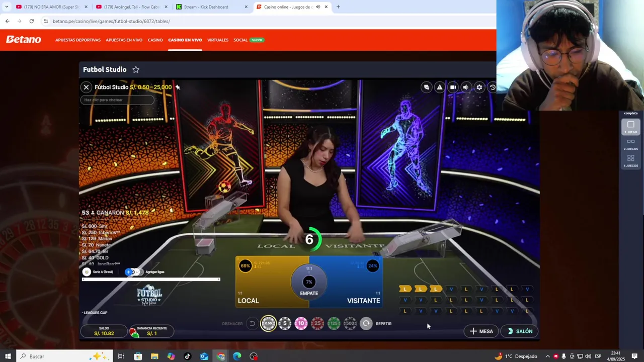Go back in the browser
This screenshot has width=644, height=362.
point(7,21)
